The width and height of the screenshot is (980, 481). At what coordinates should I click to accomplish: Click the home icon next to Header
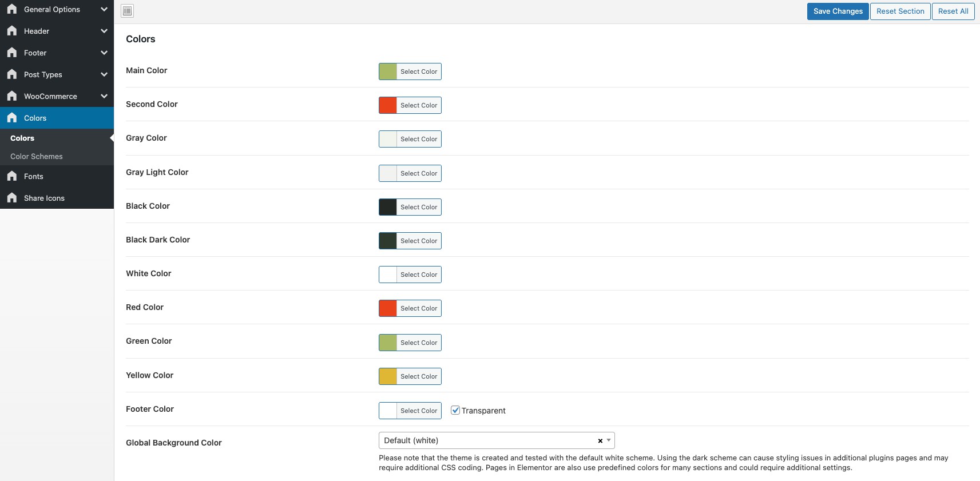(12, 31)
